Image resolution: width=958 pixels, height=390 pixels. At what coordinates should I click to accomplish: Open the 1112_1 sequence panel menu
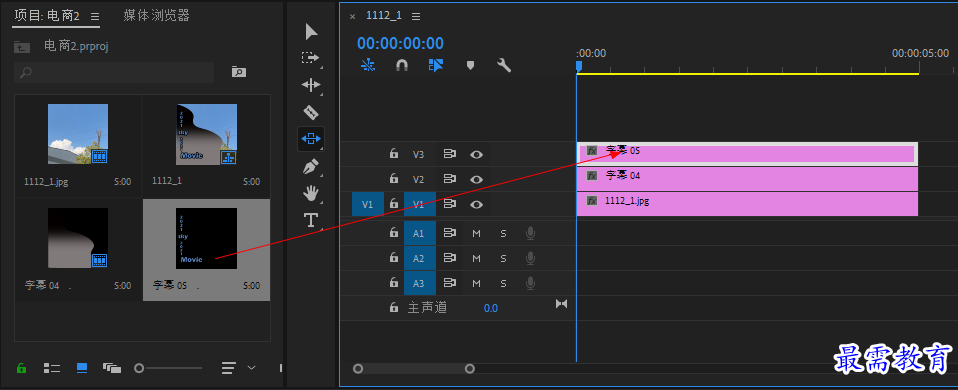416,16
